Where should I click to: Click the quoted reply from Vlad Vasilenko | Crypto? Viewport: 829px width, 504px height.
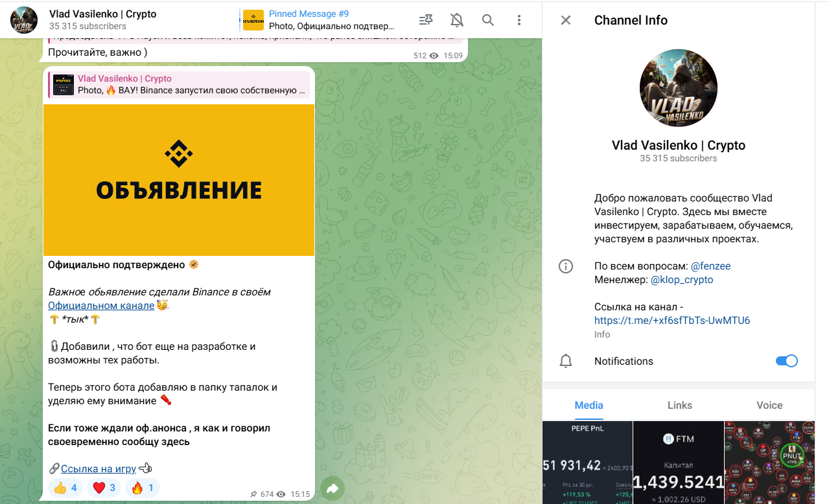tap(179, 85)
